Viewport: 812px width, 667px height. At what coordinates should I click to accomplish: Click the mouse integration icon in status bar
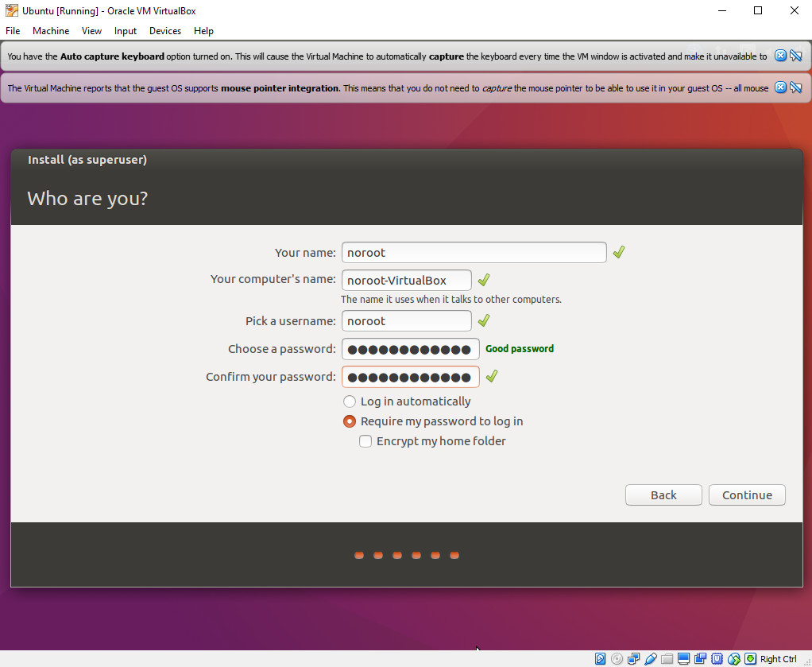point(734,659)
